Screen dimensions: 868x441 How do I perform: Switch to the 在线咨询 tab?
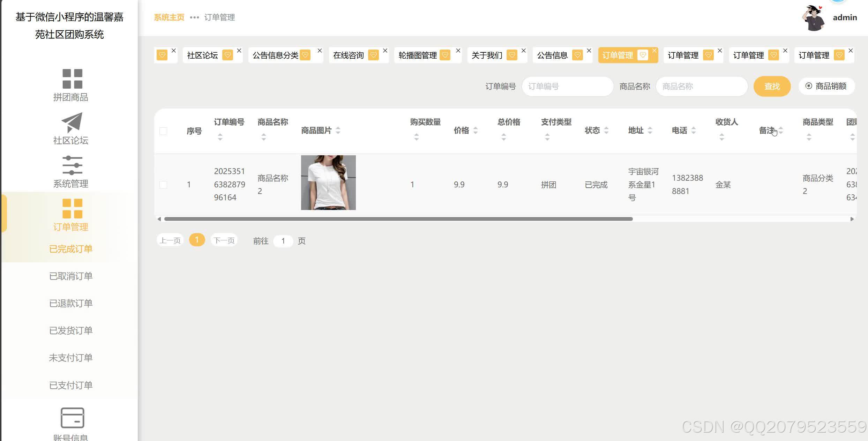[348, 55]
